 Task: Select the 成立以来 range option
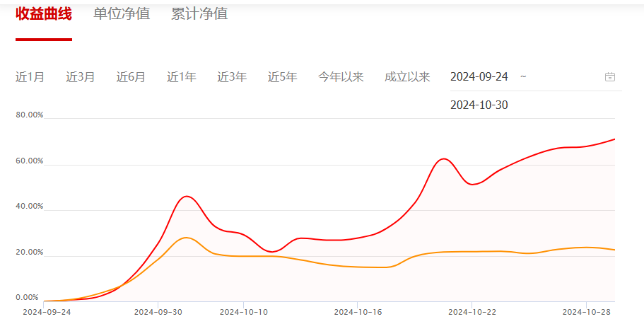coord(407,77)
